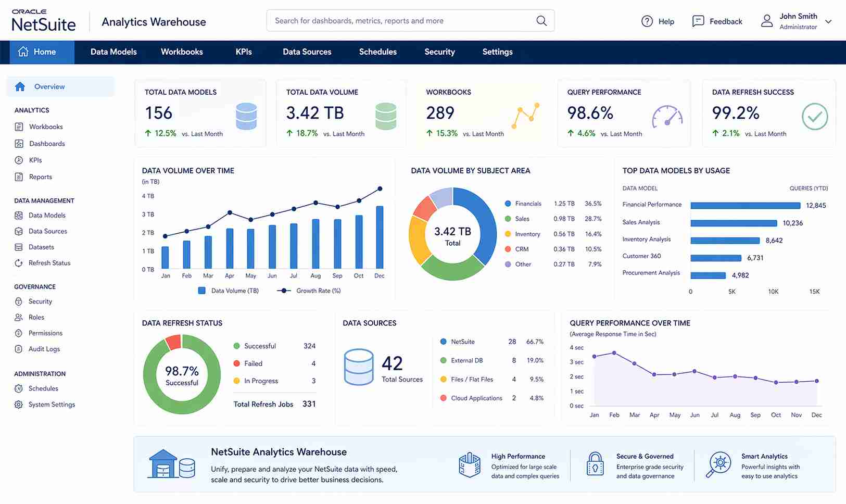Click the Workbooks sidebar icon
The width and height of the screenshot is (846, 504).
click(19, 127)
